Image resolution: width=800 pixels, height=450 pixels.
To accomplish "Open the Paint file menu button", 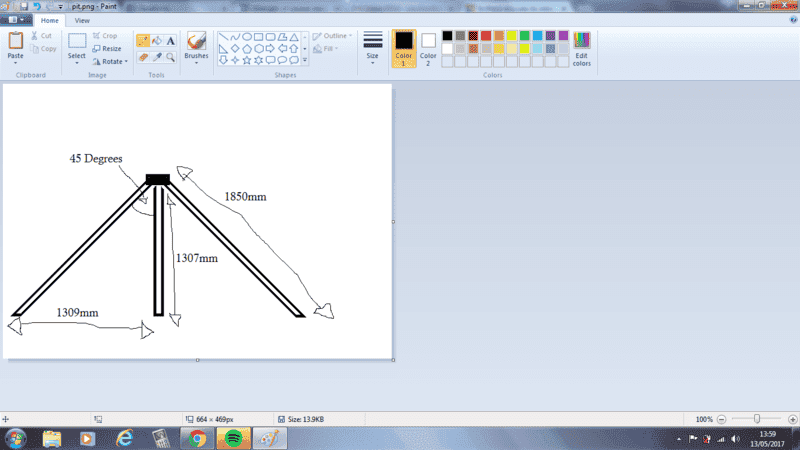I will (x=19, y=20).
